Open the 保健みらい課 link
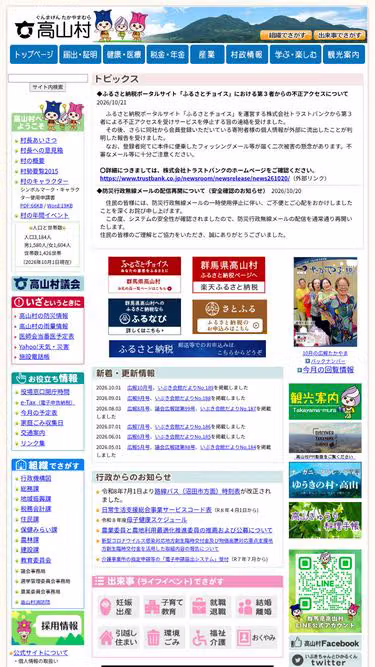The height and width of the screenshot is (667, 375). (39, 530)
